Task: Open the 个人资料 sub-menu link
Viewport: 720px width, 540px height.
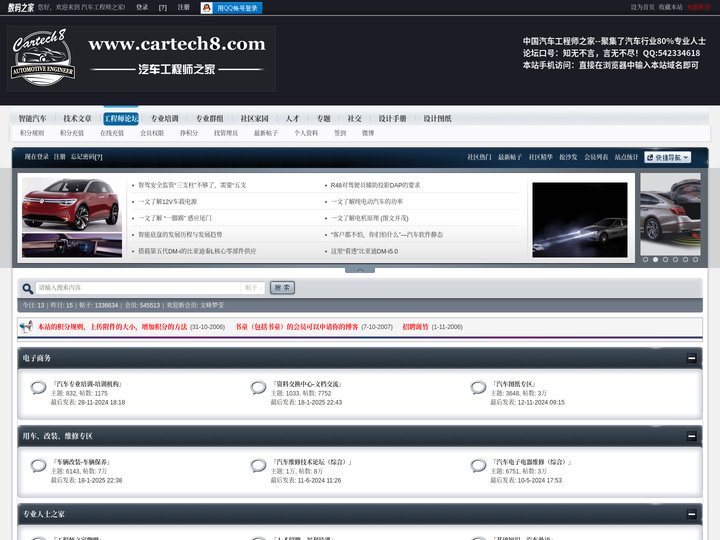Action: pyautogui.click(x=306, y=133)
